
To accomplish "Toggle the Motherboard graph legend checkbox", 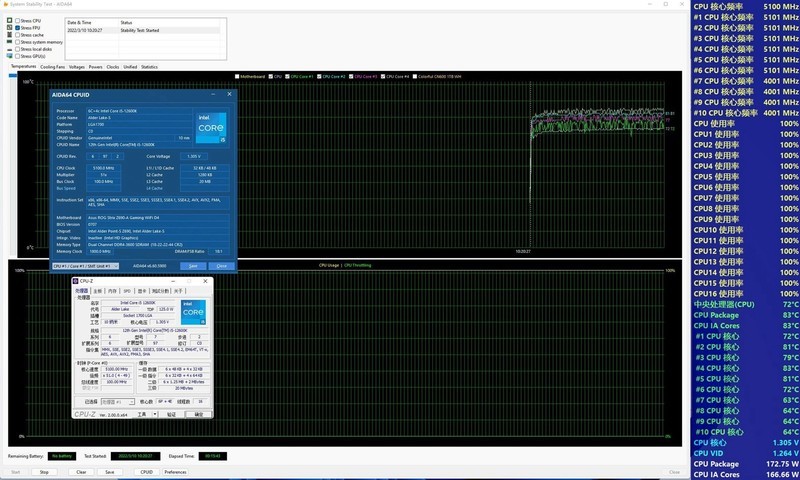I will pos(237,76).
